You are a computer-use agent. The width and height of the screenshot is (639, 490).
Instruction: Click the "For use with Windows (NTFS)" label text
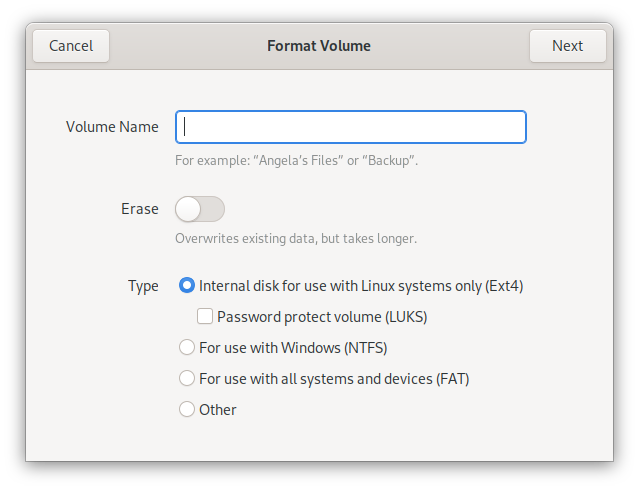point(293,348)
